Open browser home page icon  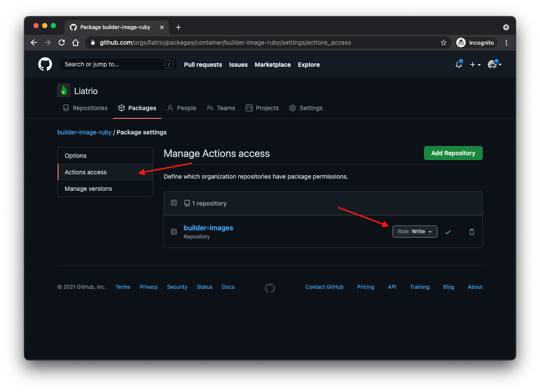76,42
